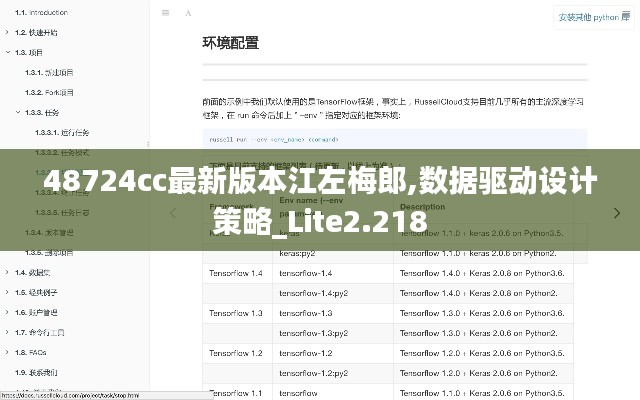
Task: Click the Tensorflow 1.3 framework cell
Action: click(236, 313)
